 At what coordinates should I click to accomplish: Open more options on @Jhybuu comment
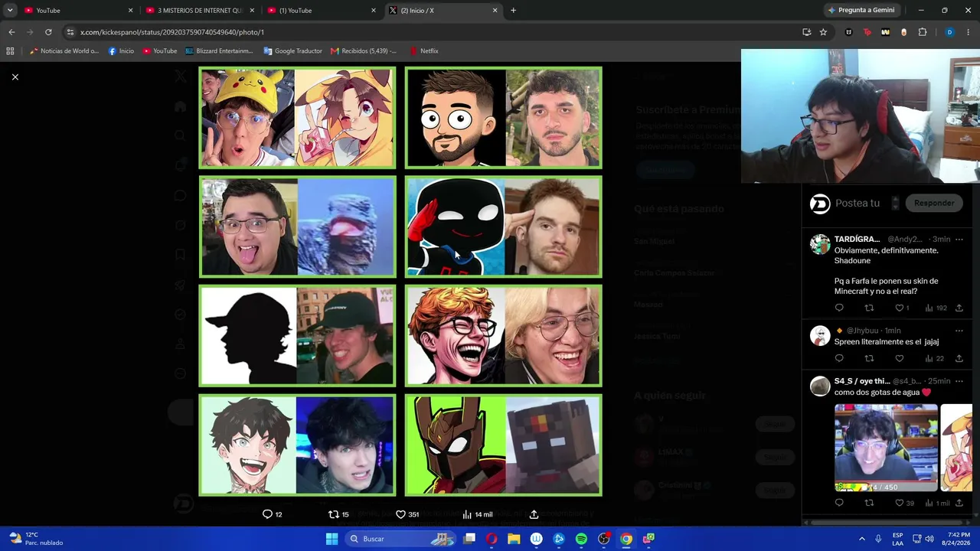point(959,331)
